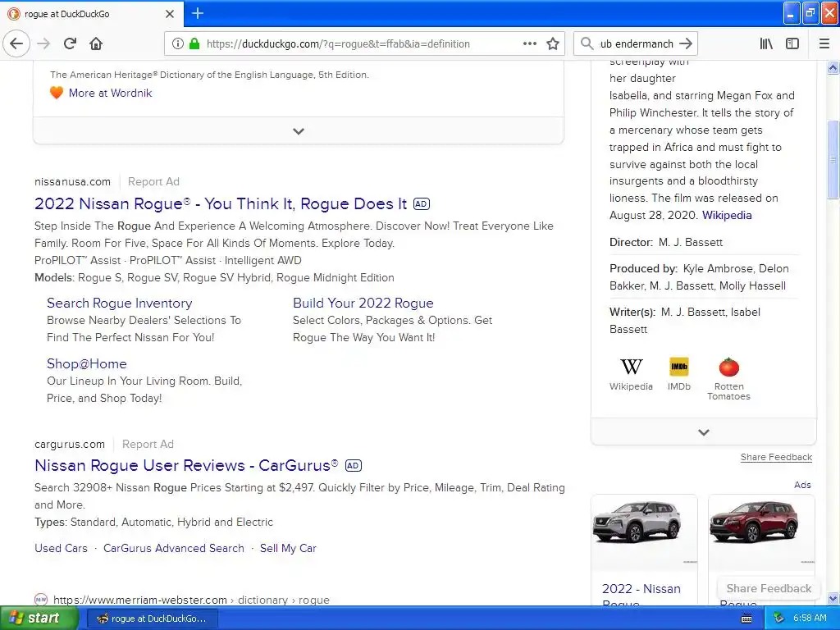The height and width of the screenshot is (630, 840).
Task: Click nissanusa.com domain text
Action: click(x=72, y=181)
